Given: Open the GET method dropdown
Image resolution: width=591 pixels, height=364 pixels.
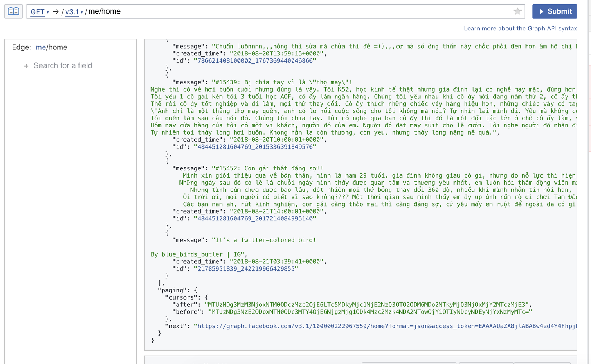Looking at the screenshot, I should tap(39, 12).
